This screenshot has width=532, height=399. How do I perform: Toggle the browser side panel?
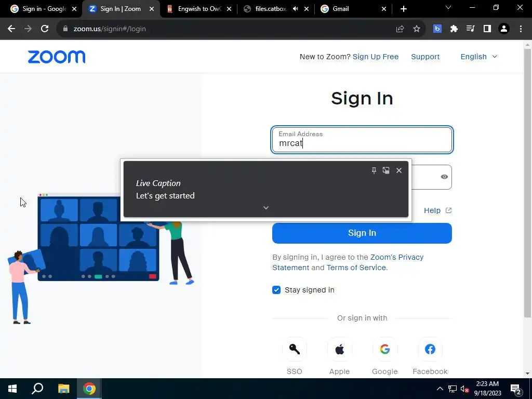[x=487, y=29]
